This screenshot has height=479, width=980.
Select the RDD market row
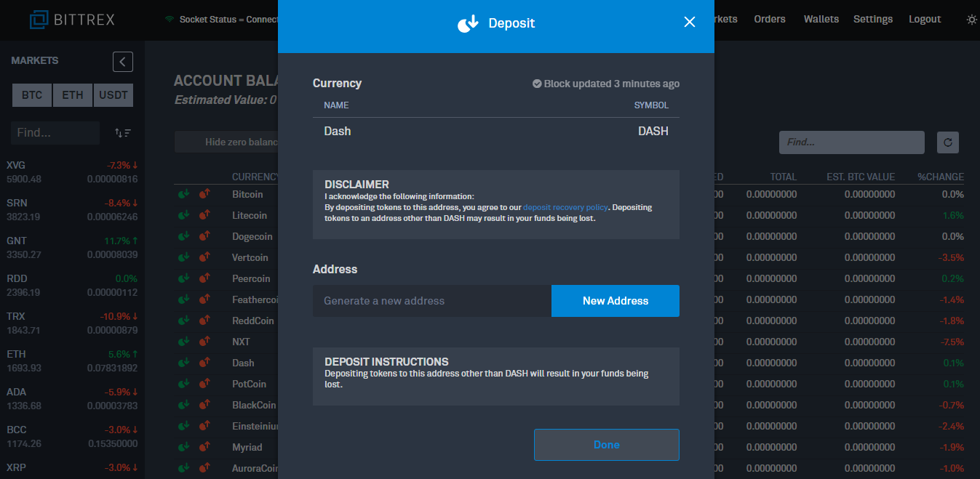coord(72,285)
